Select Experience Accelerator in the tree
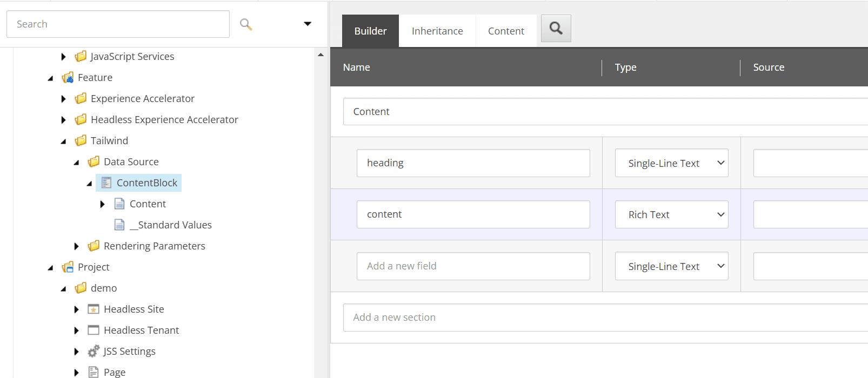This screenshot has height=378, width=868. pos(142,99)
